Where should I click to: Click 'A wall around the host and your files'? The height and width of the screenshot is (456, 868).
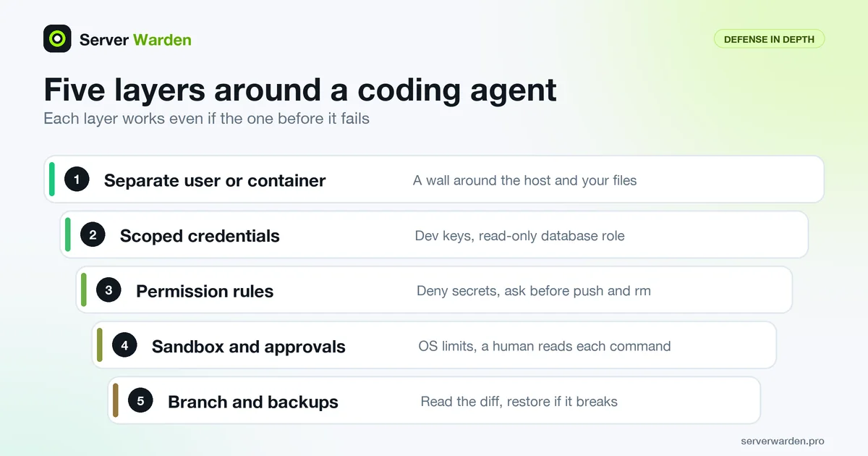tap(525, 180)
